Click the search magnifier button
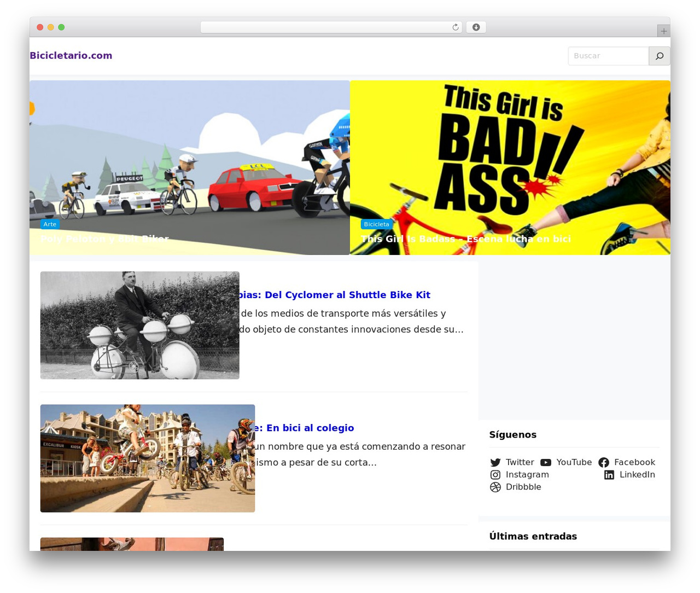The image size is (700, 593). click(660, 56)
